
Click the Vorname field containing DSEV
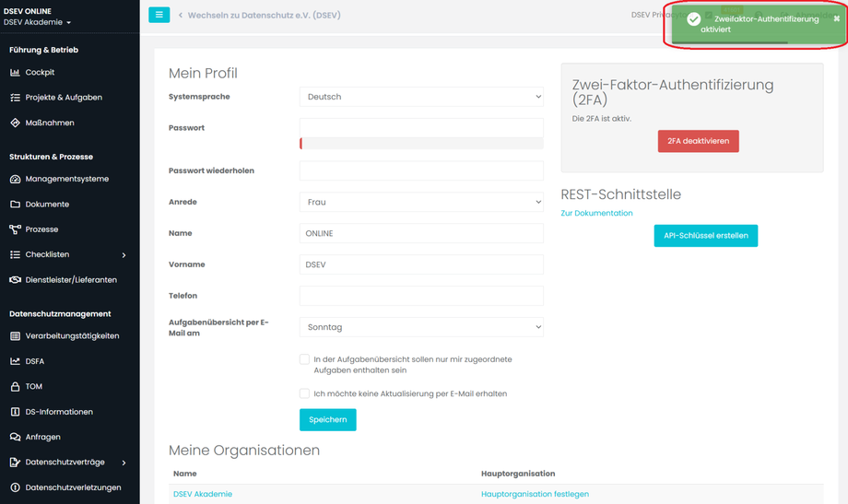click(x=421, y=264)
